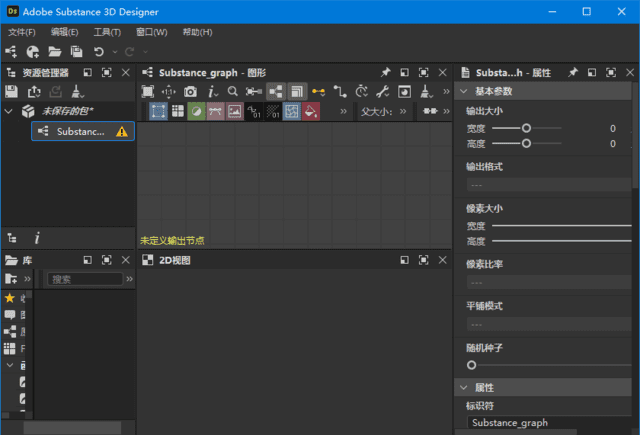Screen dimensions: 640x435
Task: Toggle the graph frame display button
Action: (297, 91)
